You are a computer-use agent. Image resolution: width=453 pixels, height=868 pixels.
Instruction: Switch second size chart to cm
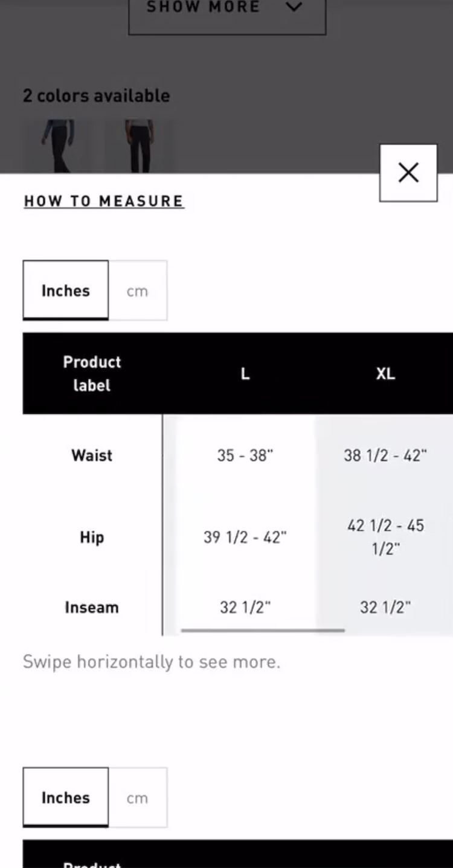pos(137,797)
